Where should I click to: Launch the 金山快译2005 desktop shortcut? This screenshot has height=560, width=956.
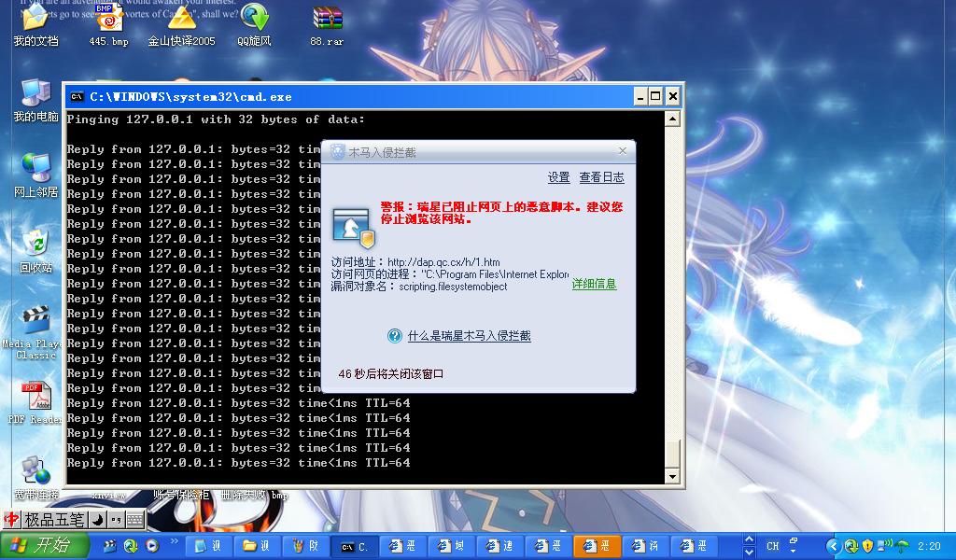181,25
